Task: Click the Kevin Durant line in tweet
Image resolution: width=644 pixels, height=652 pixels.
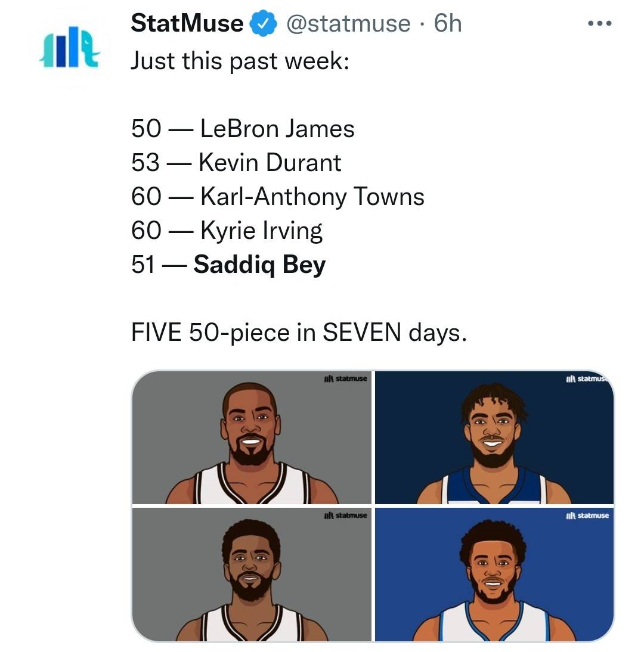Action: [x=236, y=162]
